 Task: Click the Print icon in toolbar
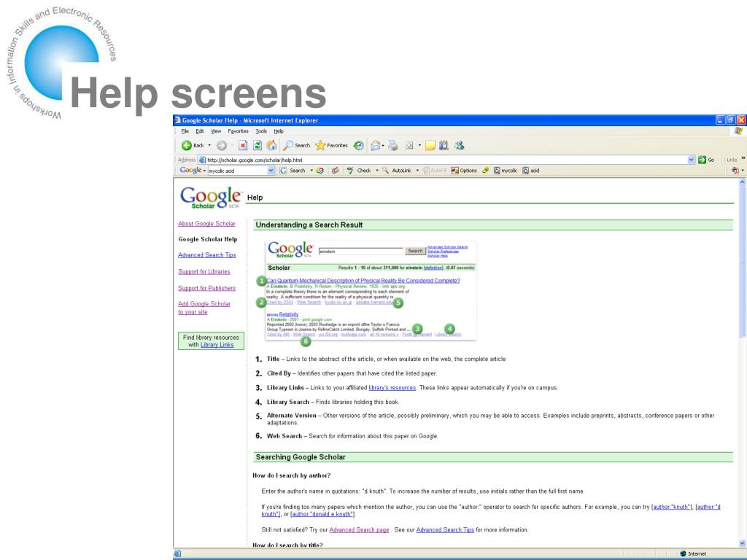(x=393, y=145)
